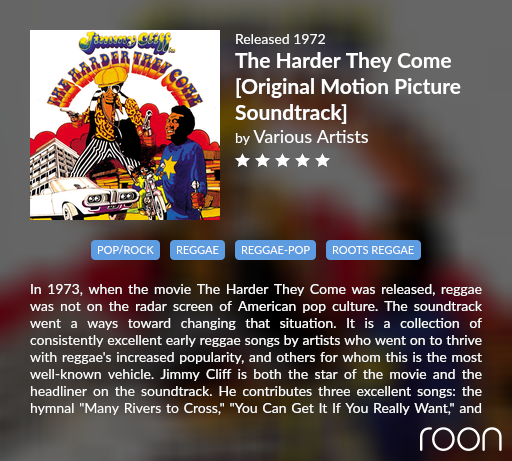
Task: Choose the fourth rating star
Action: pos(302,160)
